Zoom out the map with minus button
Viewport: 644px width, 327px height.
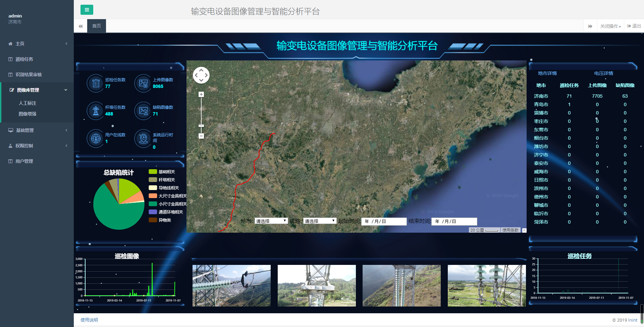(x=201, y=136)
